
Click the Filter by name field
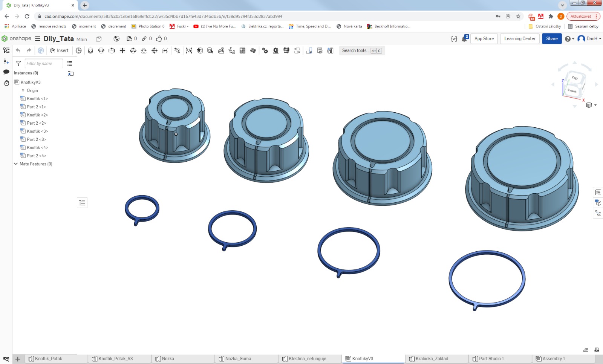(x=44, y=63)
